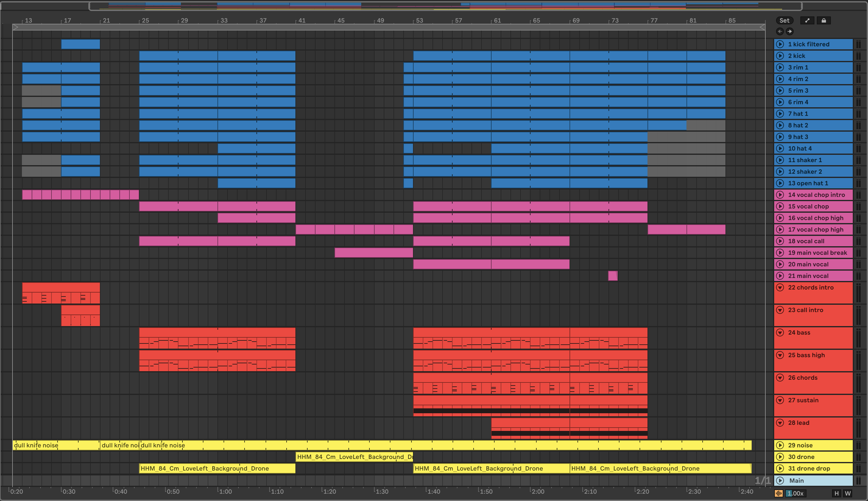Unfold the 2 kick track

[x=780, y=56]
